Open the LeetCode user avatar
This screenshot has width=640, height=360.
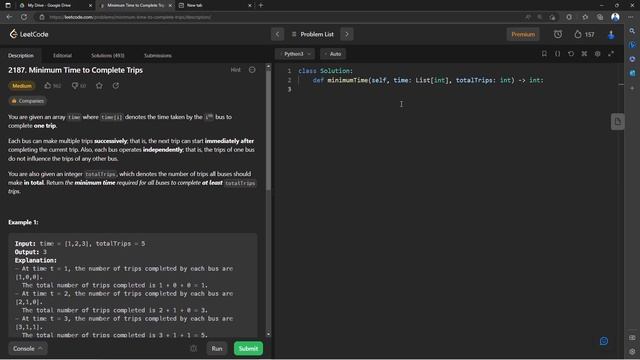click(x=611, y=35)
